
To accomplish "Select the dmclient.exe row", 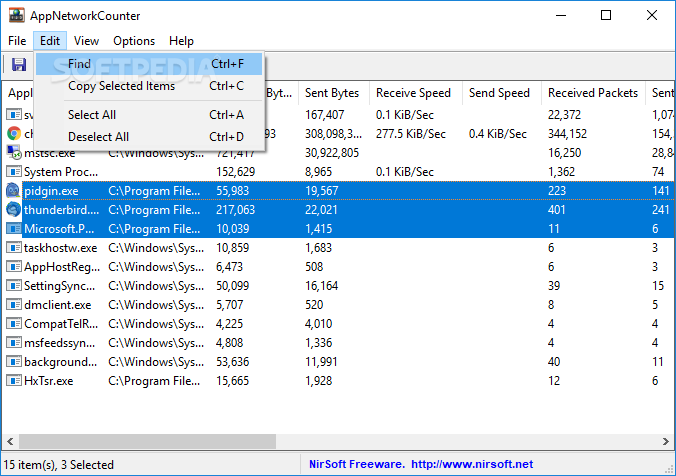I will (338, 304).
